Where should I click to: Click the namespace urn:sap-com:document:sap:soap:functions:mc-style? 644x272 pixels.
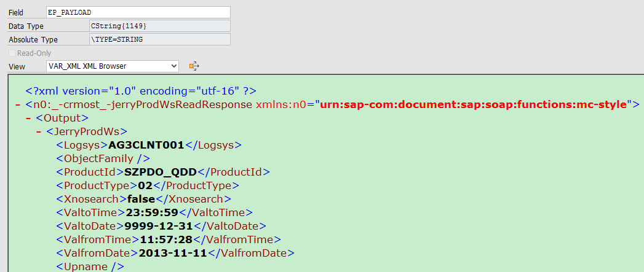pyautogui.click(x=474, y=104)
